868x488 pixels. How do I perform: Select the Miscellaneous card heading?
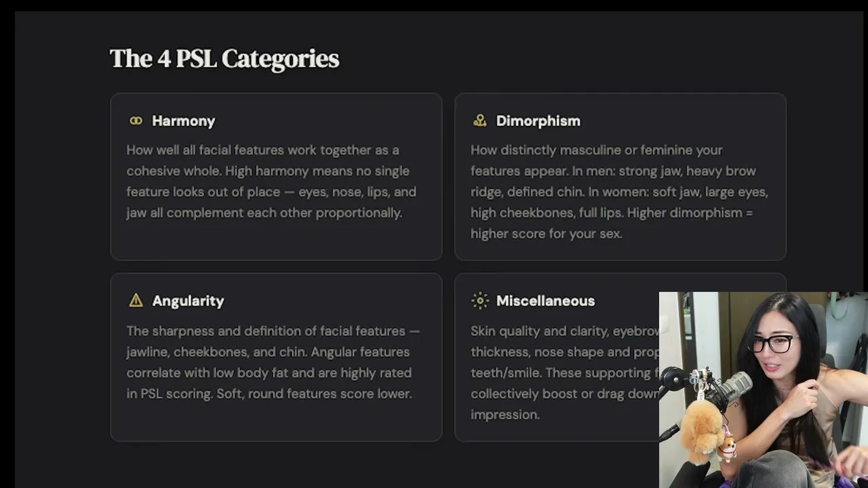point(545,300)
